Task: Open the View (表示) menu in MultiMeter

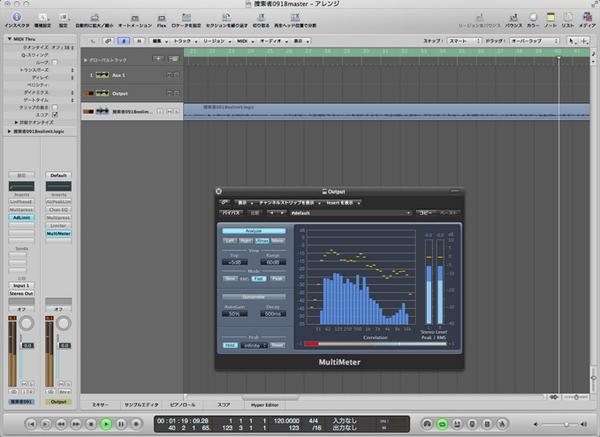Action: (x=245, y=202)
